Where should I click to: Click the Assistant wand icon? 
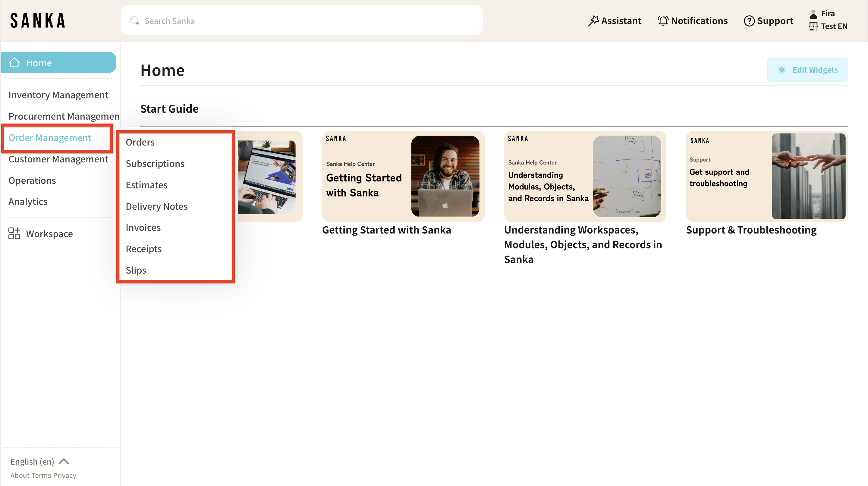coord(593,21)
